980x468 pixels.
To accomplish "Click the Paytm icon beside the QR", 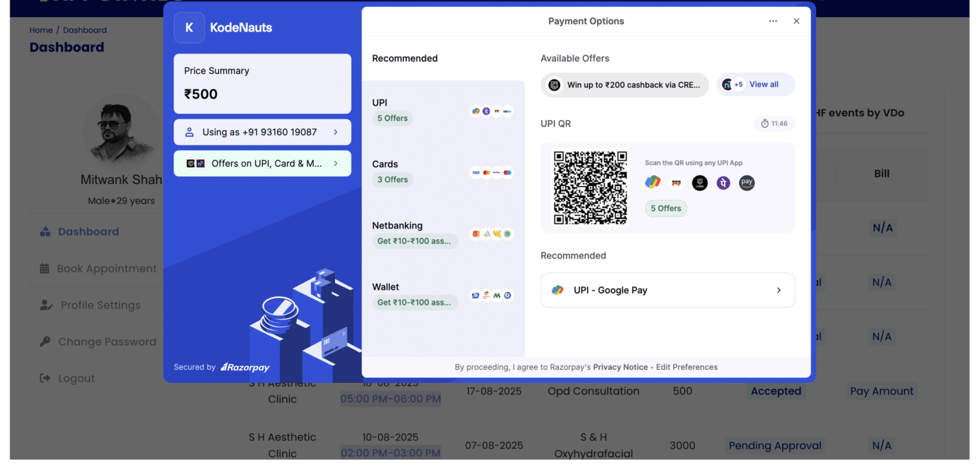I will click(x=676, y=183).
